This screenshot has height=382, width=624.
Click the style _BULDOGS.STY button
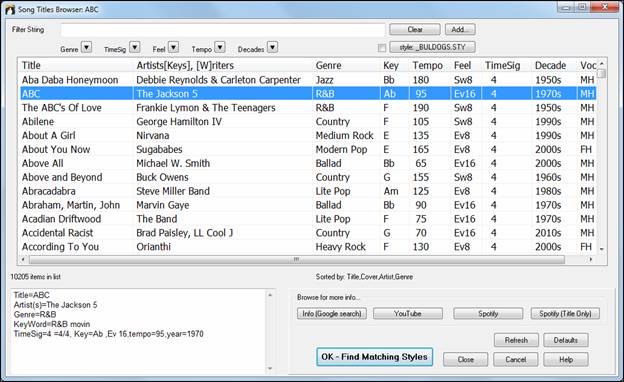coord(432,47)
